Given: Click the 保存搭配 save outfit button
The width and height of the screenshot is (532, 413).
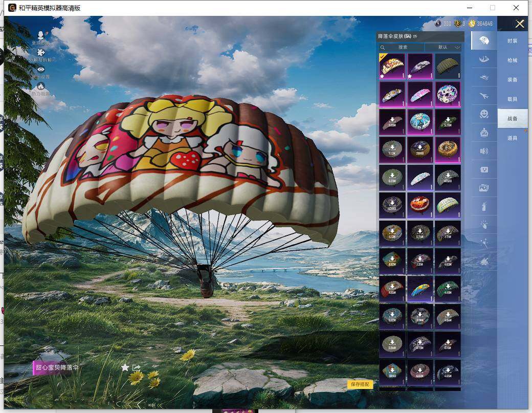Looking at the screenshot, I should point(360,384).
